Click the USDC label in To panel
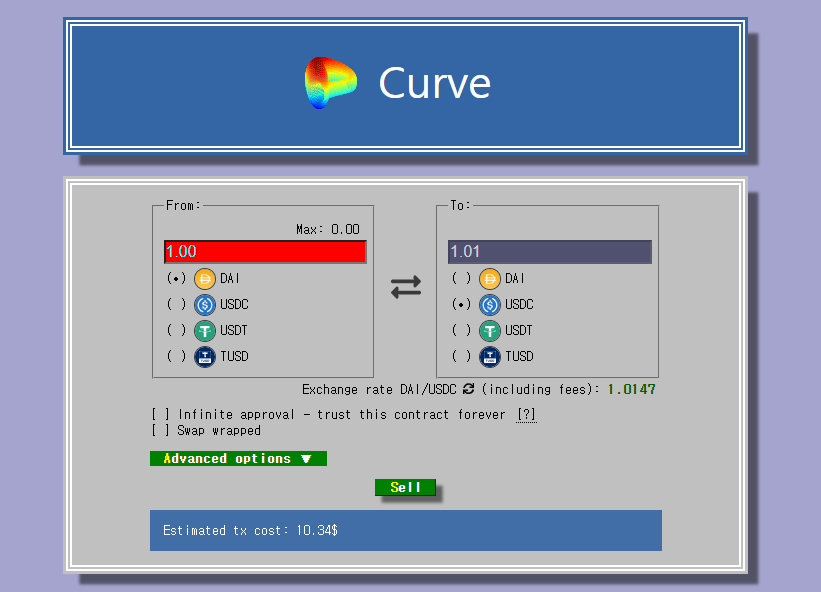Viewport: 821px width, 592px height. click(x=519, y=304)
